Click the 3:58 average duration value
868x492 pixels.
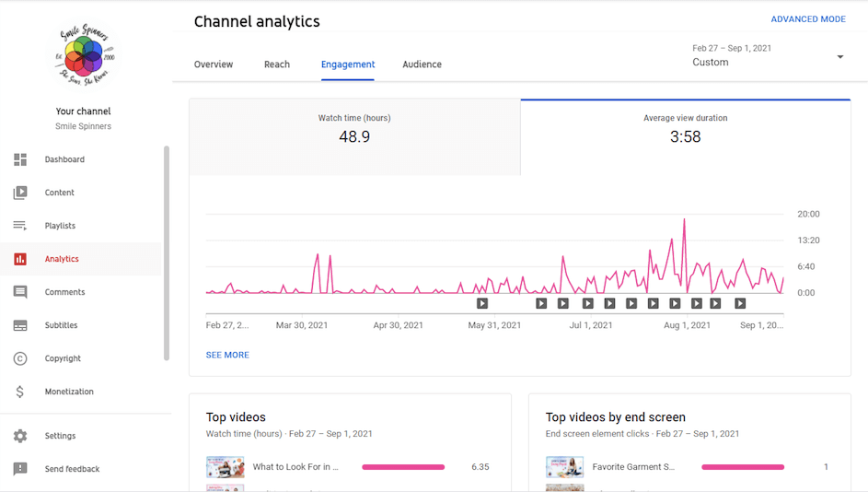click(x=686, y=137)
